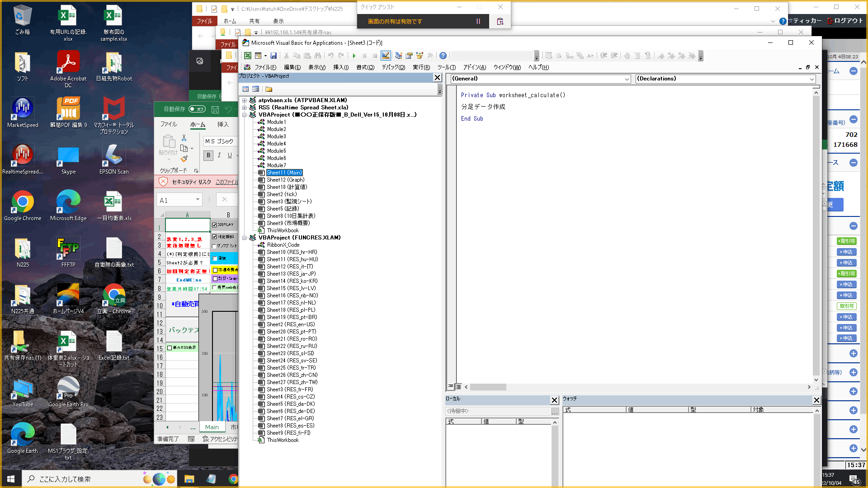This screenshot has height=488, width=868.
Task: Select Sheet11 (Main) in project tree
Action: [x=284, y=172]
